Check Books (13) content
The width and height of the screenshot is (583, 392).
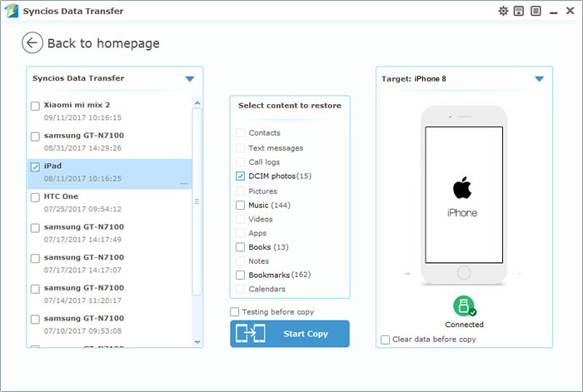(240, 247)
